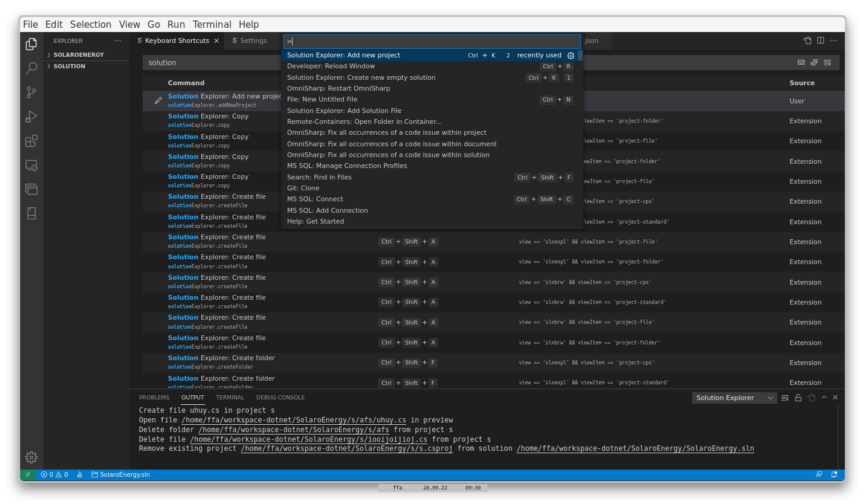This screenshot has width=865, height=504.
Task: Select the Extensions icon in activity bar
Action: [31, 141]
